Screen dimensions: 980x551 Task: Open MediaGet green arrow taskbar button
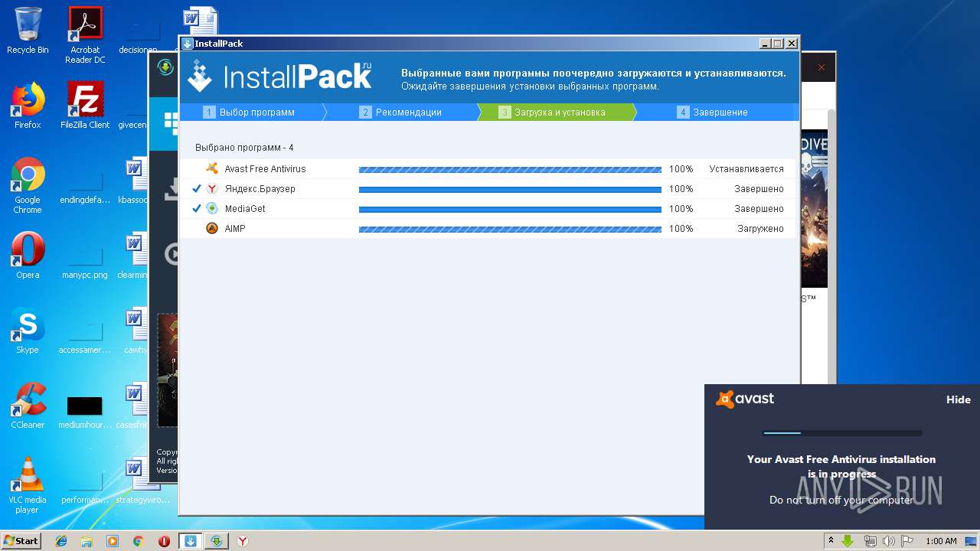click(x=217, y=541)
